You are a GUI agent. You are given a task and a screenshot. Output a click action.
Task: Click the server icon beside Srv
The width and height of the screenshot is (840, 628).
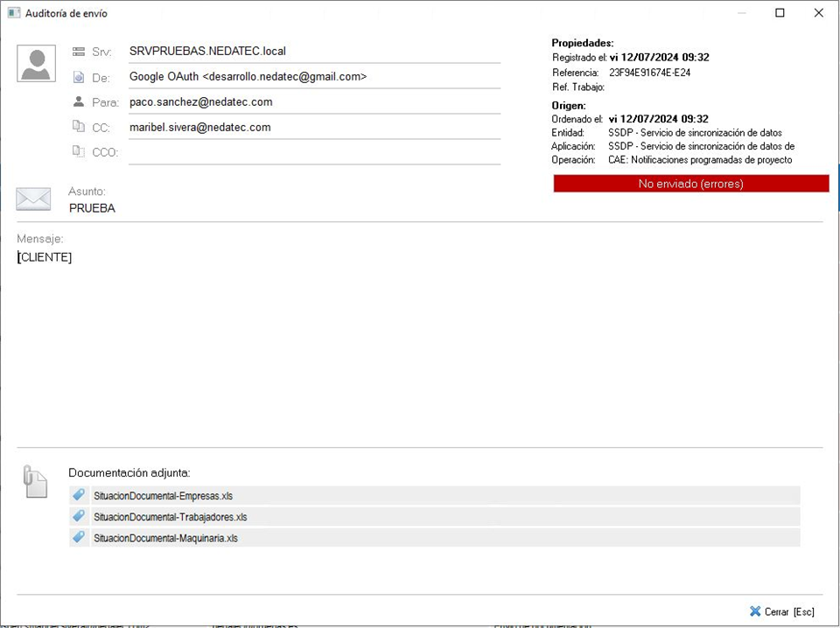click(79, 52)
